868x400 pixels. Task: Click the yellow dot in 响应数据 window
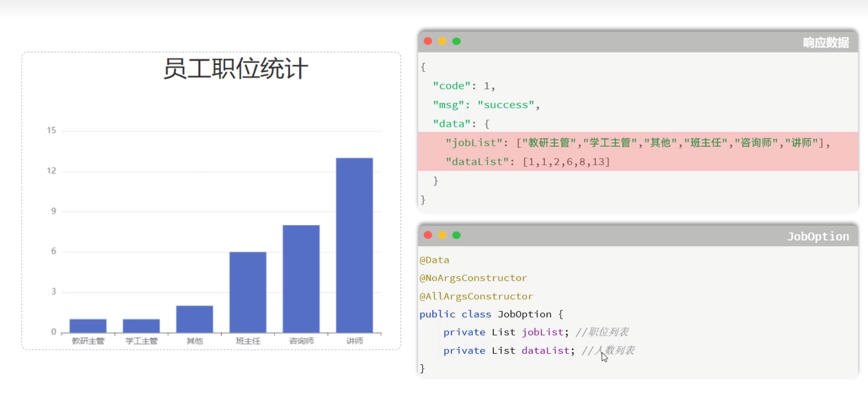pyautogui.click(x=442, y=42)
